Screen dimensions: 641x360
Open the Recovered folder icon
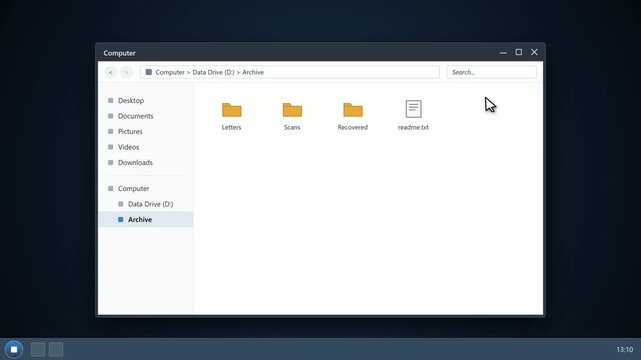(353, 110)
